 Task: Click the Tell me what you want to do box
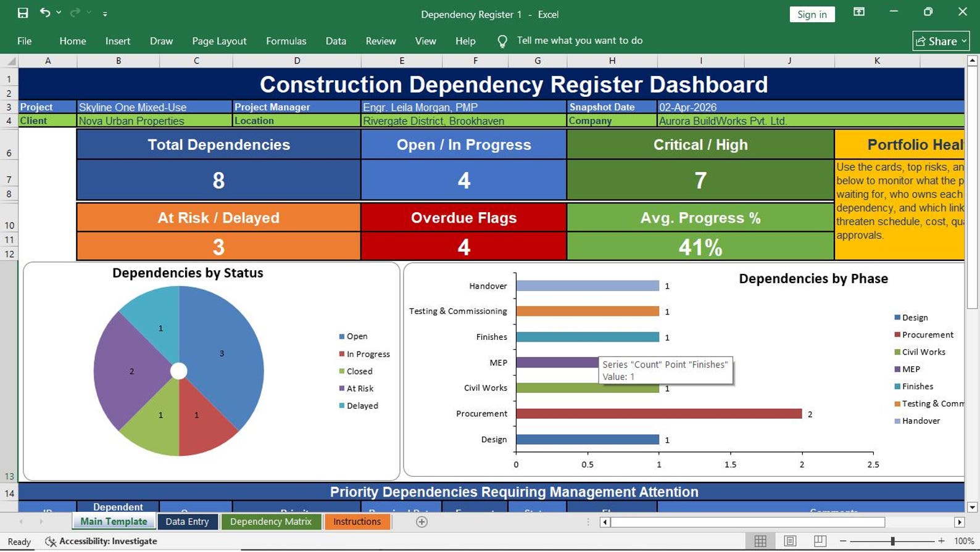tap(579, 41)
